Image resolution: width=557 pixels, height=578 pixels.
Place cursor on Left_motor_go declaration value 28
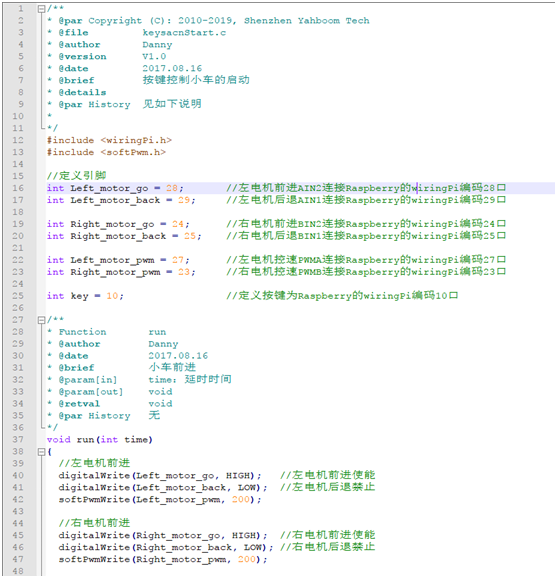[x=172, y=188]
